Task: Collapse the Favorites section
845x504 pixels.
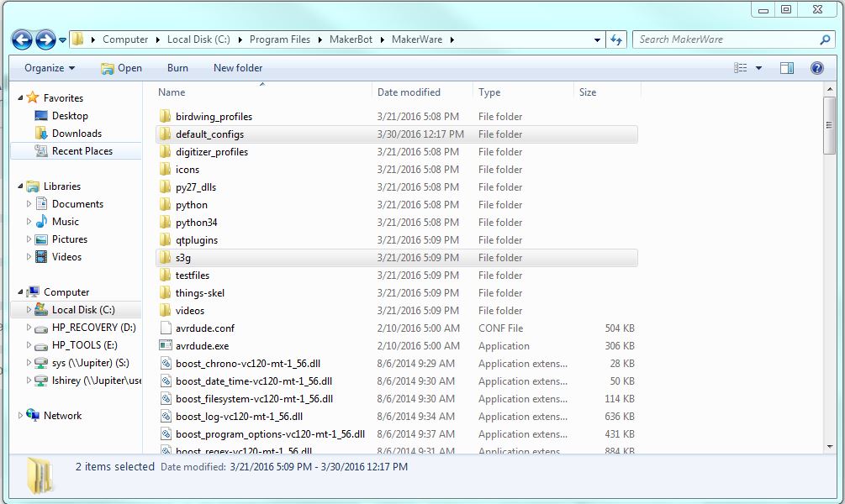Action: [20, 98]
